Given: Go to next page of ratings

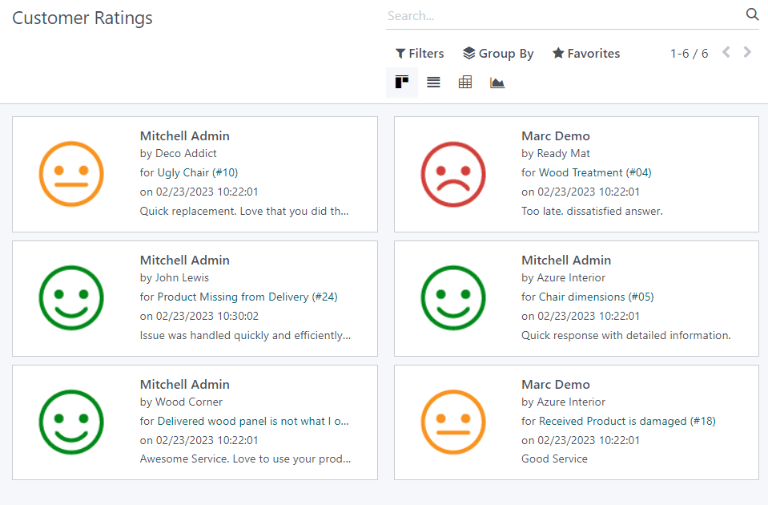Looking at the screenshot, I should pos(747,53).
